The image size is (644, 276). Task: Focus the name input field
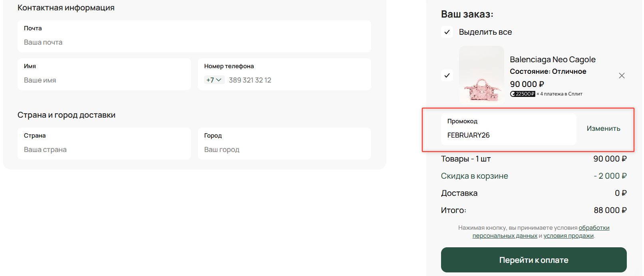(104, 80)
